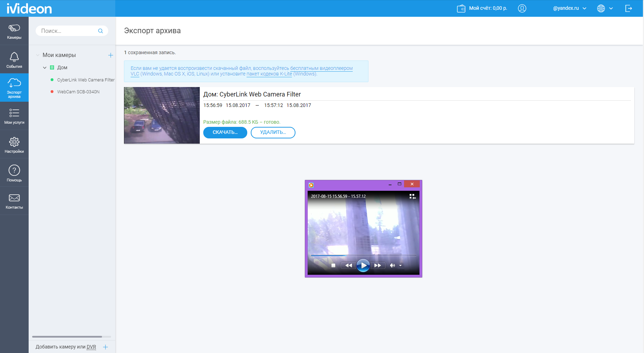Mute the media player volume
Screen dimensions: 644x353
[392, 266]
